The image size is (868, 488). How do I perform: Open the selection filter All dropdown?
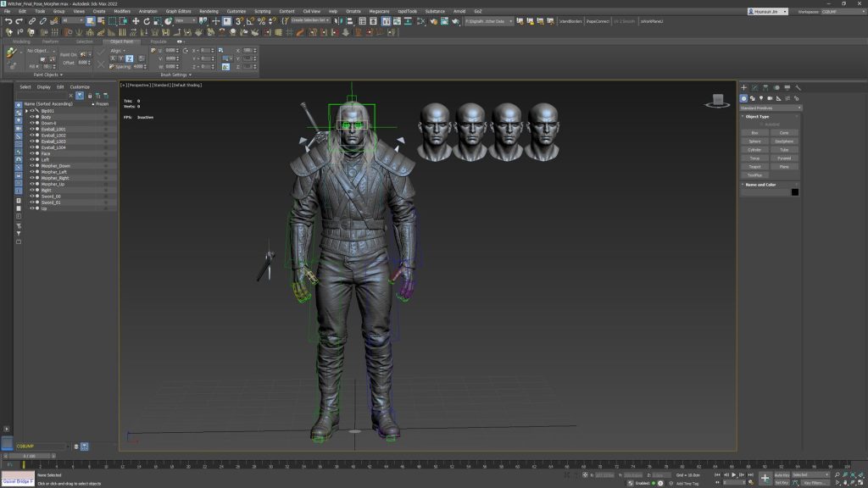73,20
